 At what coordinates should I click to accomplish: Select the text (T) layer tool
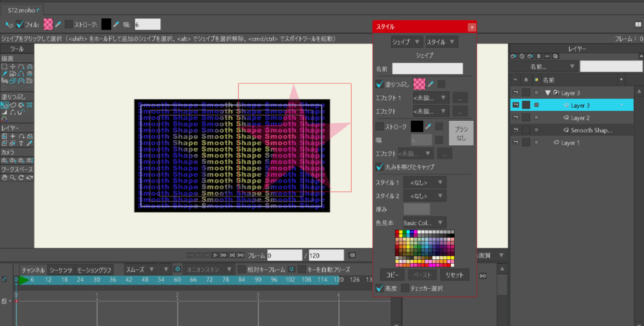21,144
